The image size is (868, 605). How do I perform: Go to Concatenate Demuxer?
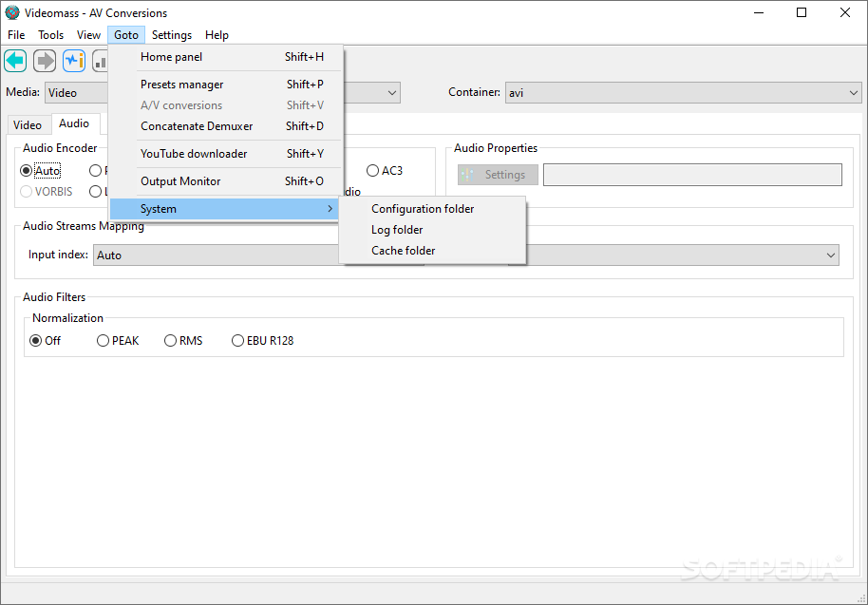(x=224, y=126)
